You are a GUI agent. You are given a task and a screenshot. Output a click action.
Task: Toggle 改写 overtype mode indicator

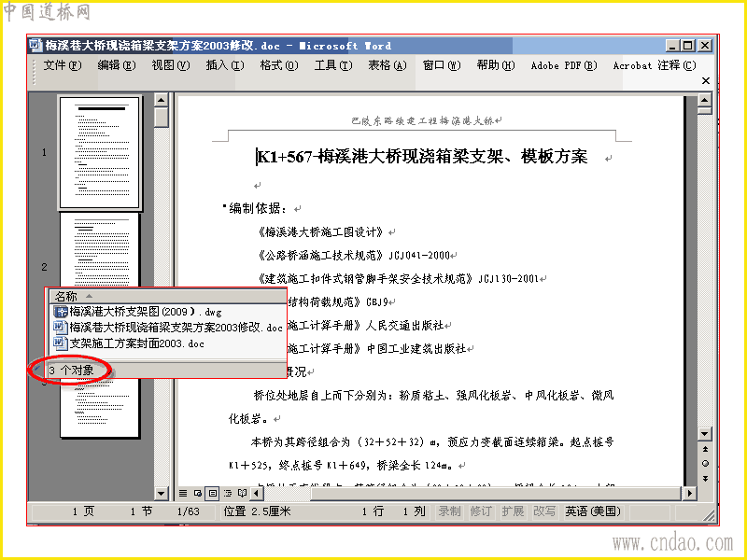coord(544,511)
